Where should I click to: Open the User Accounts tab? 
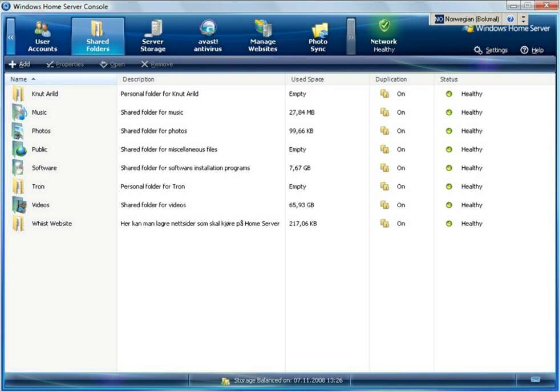pyautogui.click(x=42, y=37)
